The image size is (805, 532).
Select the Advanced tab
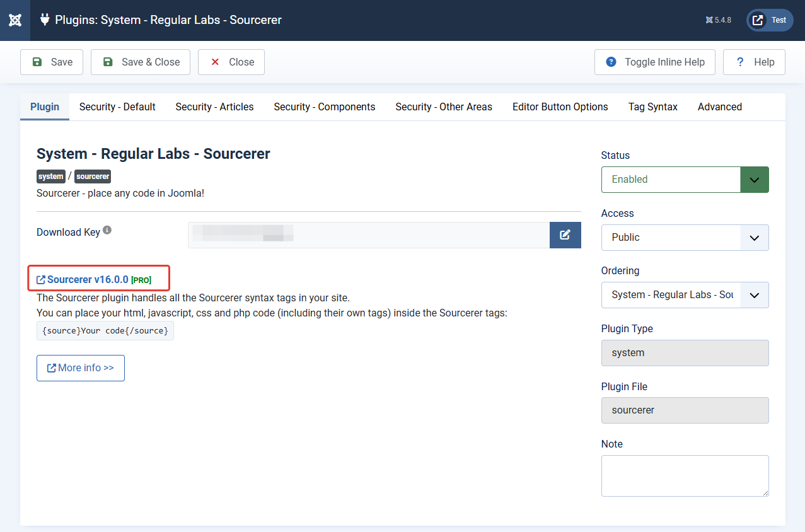coord(720,107)
